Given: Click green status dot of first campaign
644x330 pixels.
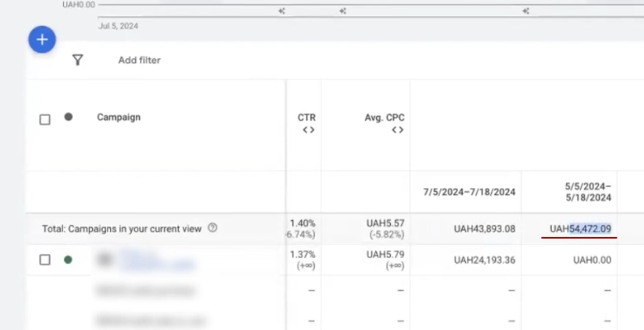Looking at the screenshot, I should click(68, 260).
